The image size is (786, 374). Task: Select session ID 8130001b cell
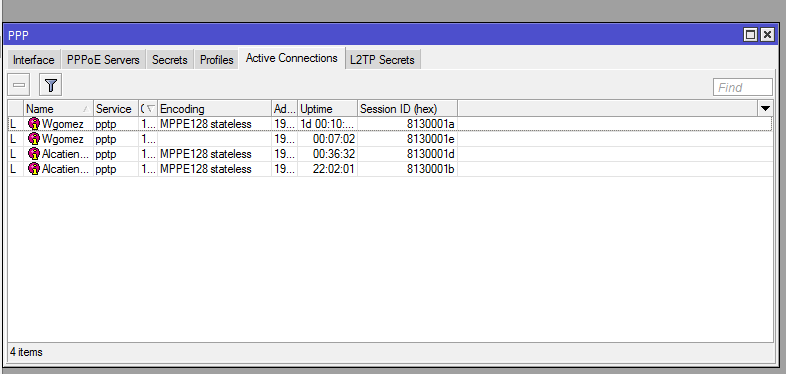tap(431, 169)
